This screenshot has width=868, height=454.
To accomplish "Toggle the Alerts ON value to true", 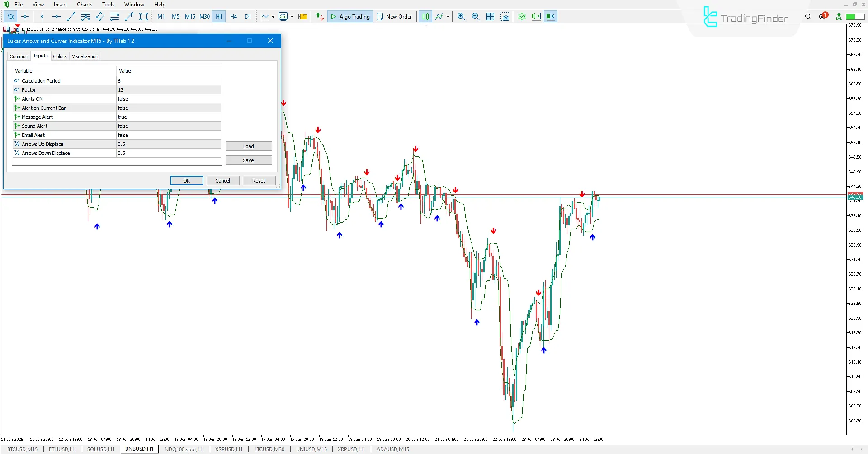I will tap(168, 98).
